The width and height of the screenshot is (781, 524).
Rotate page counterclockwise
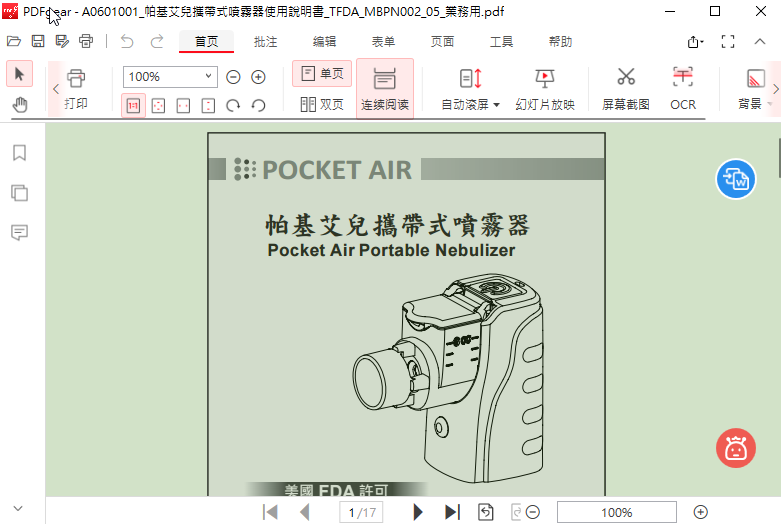click(258, 106)
